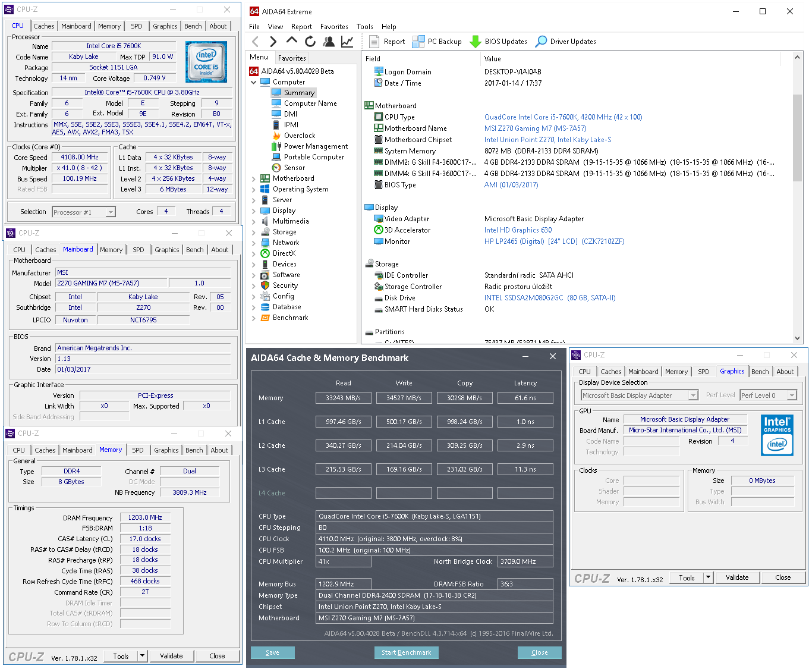
Task: Open About tab in Graphics CPU-Z window
Action: coord(785,372)
